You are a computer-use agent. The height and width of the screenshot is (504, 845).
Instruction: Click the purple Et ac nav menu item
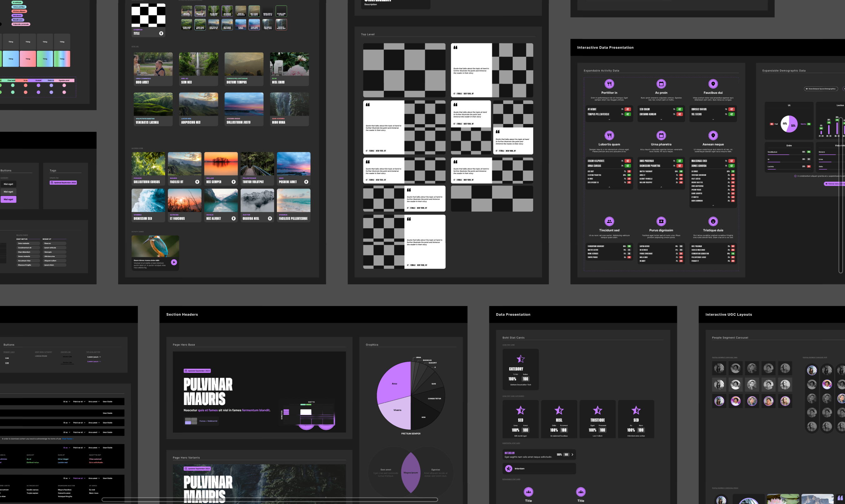[x=67, y=447]
